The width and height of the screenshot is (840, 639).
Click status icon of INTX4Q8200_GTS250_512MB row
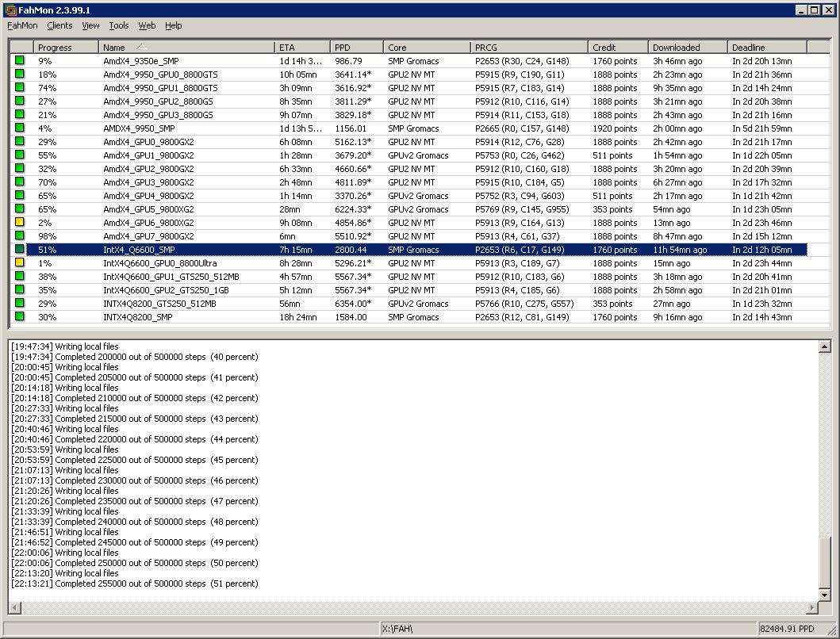(x=20, y=303)
